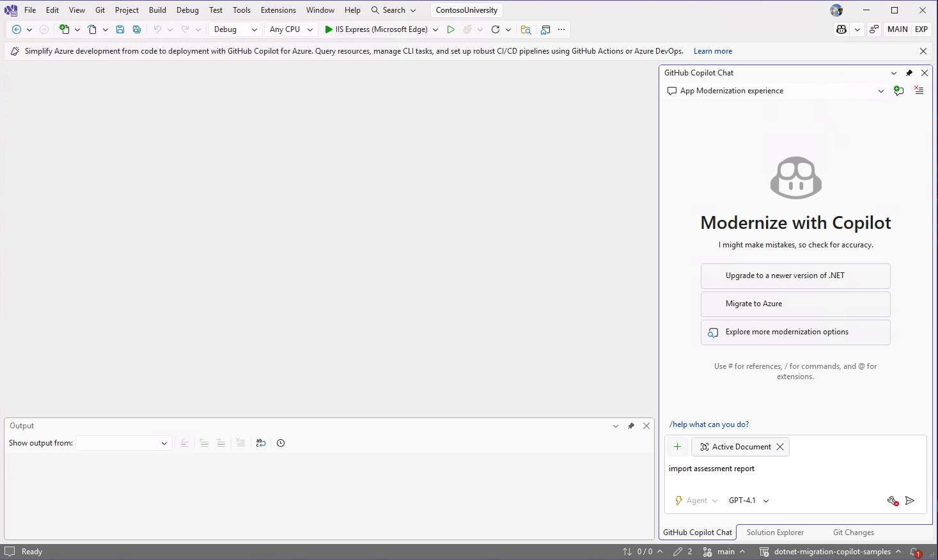Toggle timestamps clock icon in Output toolbar
The width and height of the screenshot is (938, 560).
click(x=281, y=443)
